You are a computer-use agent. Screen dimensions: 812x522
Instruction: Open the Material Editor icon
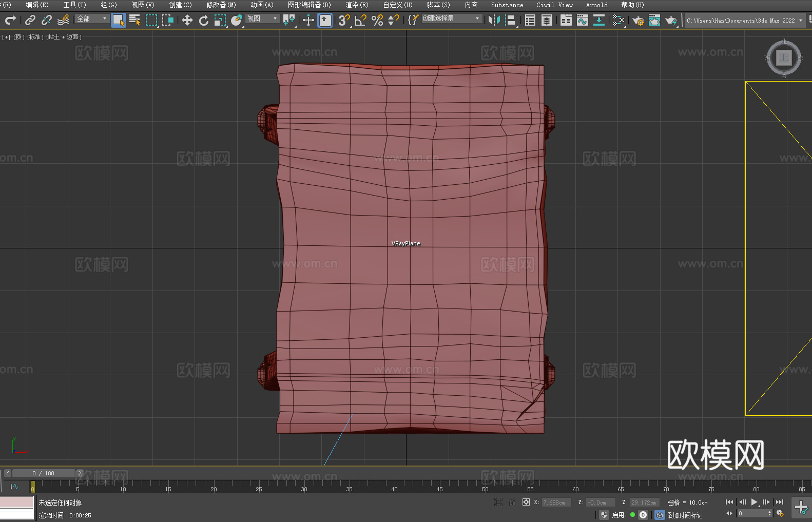[618, 20]
